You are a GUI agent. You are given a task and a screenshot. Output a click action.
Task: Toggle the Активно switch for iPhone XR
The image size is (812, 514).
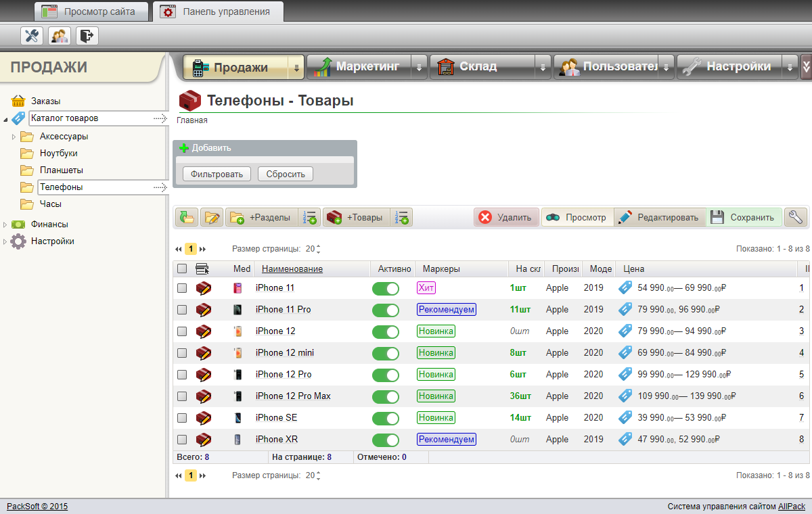[x=385, y=439]
